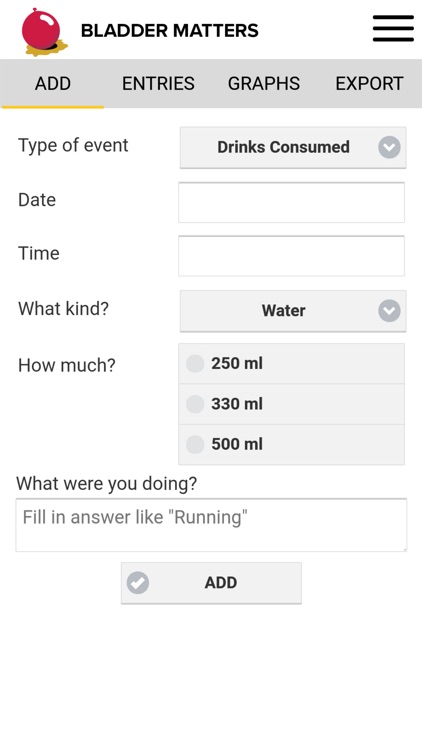Screen dimensions: 422x750
Task: Click the ADD submit button
Action: tap(211, 583)
